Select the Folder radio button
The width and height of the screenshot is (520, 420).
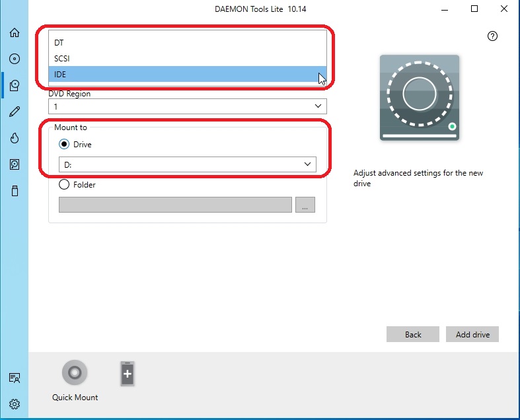(64, 184)
